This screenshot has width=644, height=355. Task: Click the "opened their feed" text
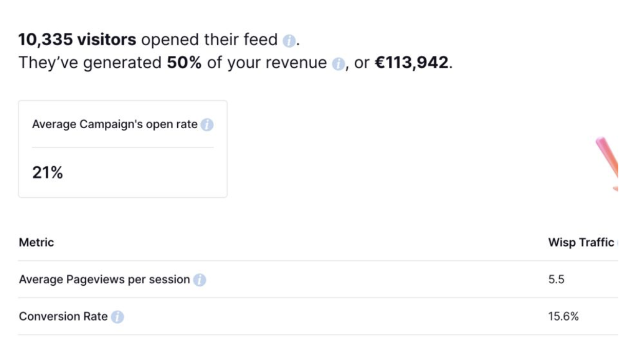pos(210,40)
